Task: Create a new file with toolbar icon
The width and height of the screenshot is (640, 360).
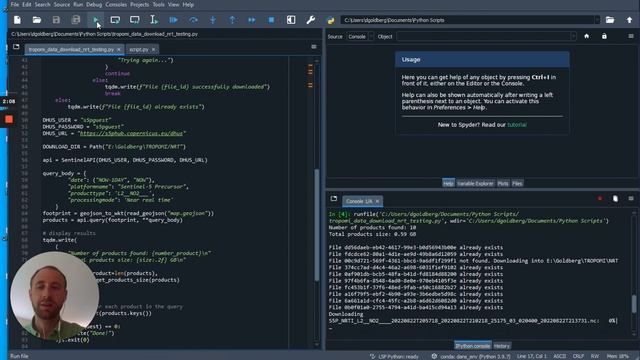Action: 17,20
